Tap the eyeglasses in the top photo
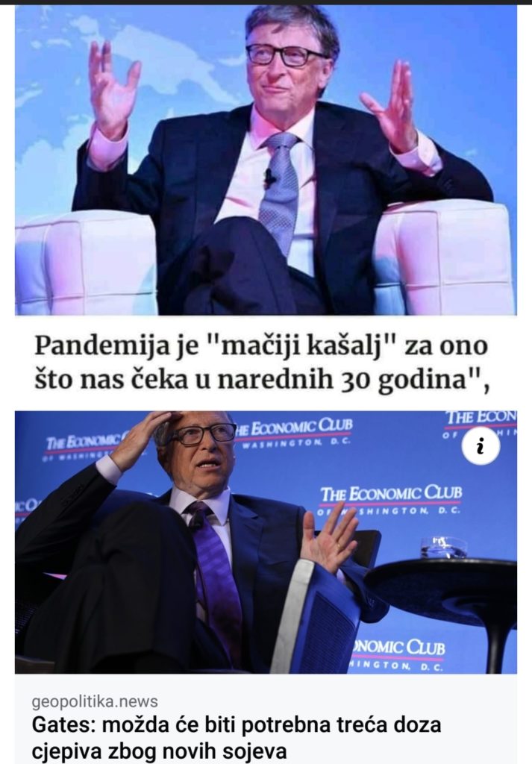 [283, 54]
